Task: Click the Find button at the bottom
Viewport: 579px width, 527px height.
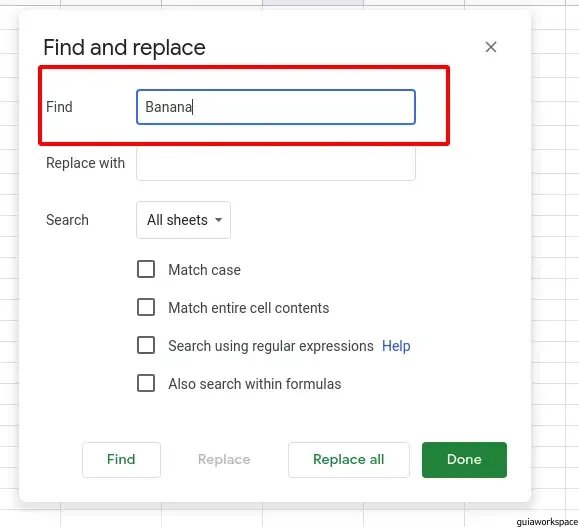Action: tap(121, 460)
